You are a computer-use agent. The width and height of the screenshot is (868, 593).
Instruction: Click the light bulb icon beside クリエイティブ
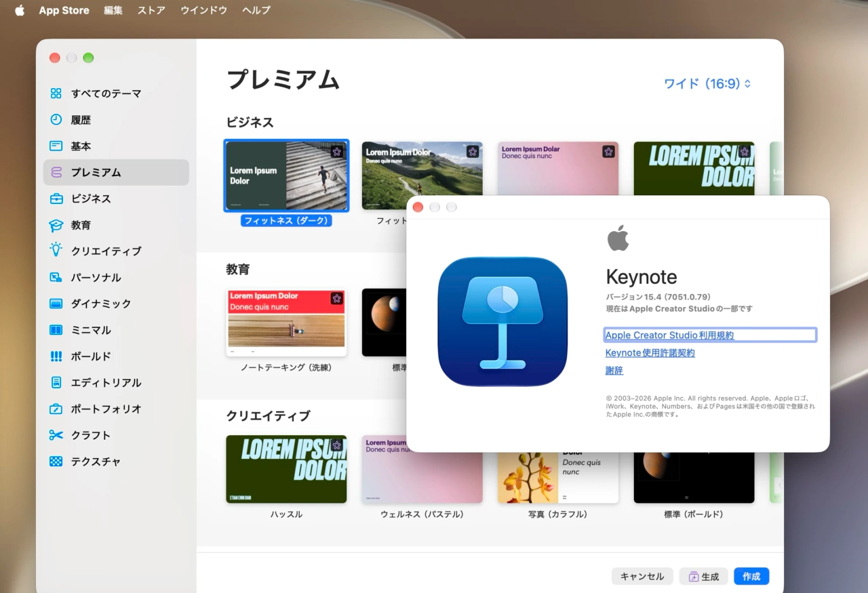56,250
